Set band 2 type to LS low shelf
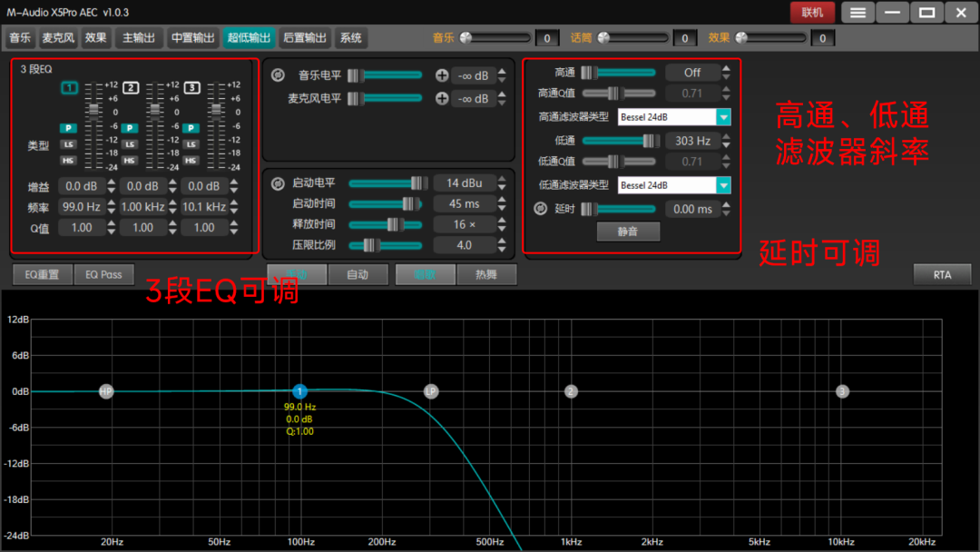The image size is (980, 552). tap(130, 144)
